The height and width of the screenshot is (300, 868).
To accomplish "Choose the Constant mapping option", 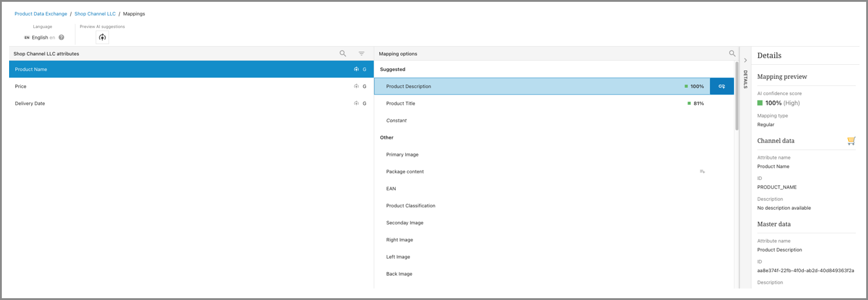I will 397,121.
